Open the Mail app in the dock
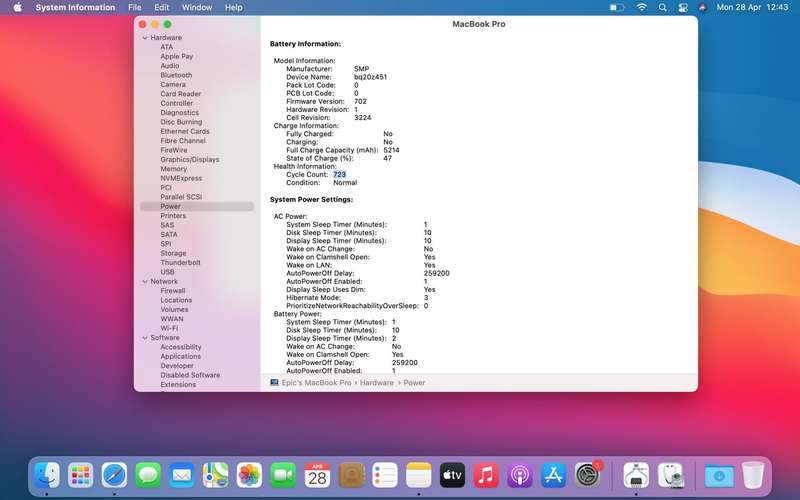The width and height of the screenshot is (800, 500). tap(182, 476)
